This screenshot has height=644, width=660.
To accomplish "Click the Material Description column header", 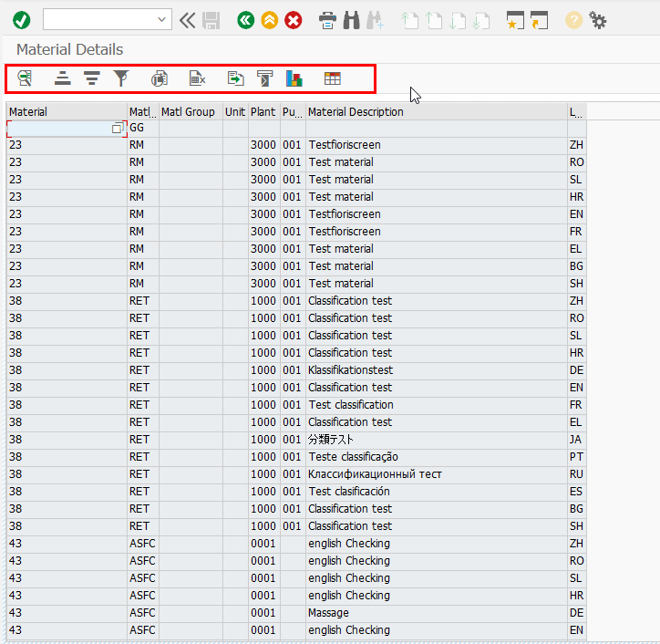I will (436, 111).
